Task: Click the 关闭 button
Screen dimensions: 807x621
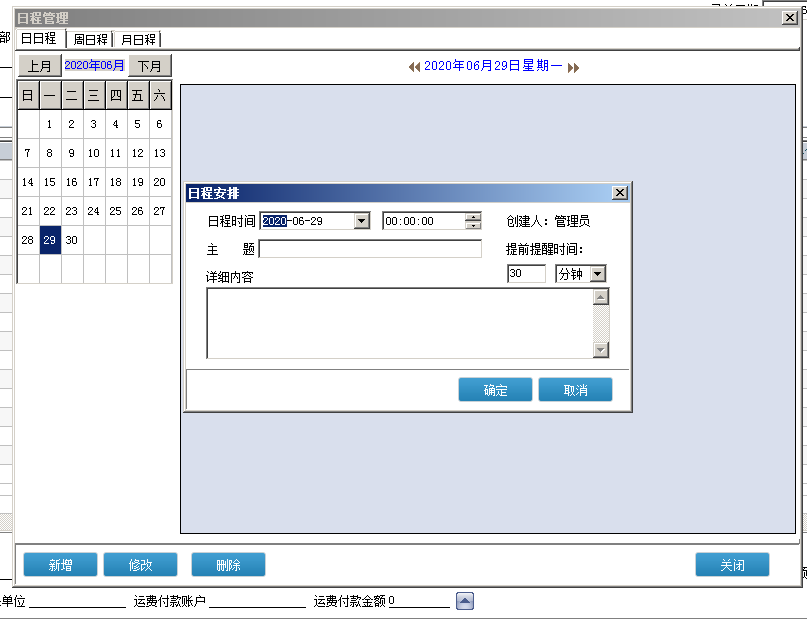Action: pos(732,564)
